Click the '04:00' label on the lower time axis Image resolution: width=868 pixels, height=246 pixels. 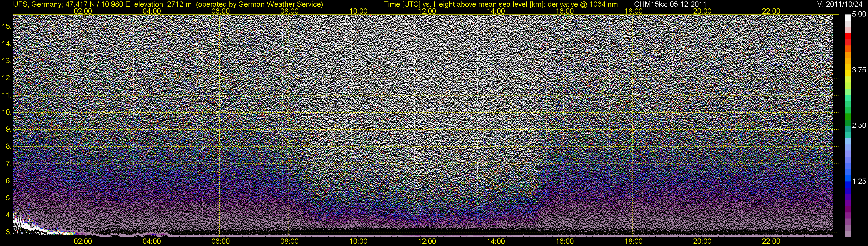tap(152, 241)
